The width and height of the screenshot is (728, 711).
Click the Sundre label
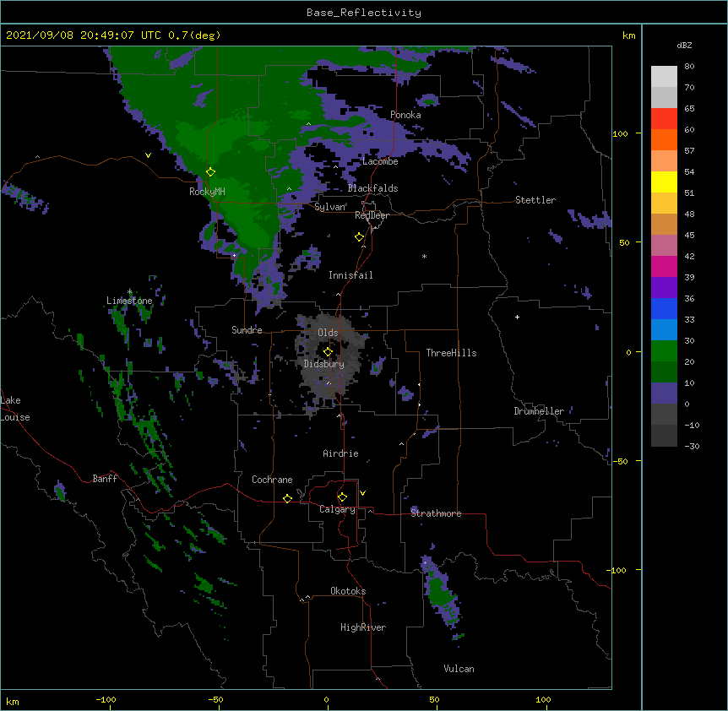coord(247,330)
